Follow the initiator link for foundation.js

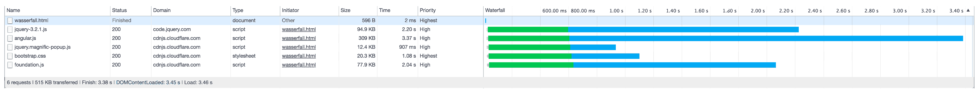[x=299, y=65]
